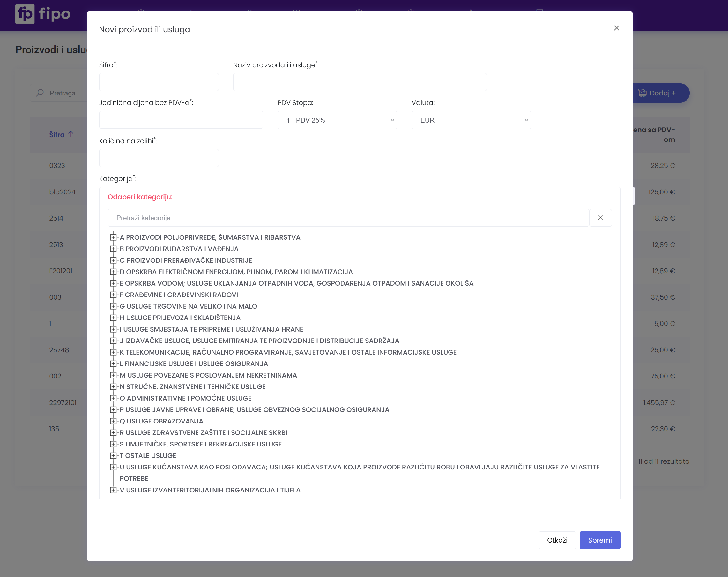This screenshot has width=728, height=577.
Task: Expand Q Usluge obrazovanja node
Action: [114, 421]
